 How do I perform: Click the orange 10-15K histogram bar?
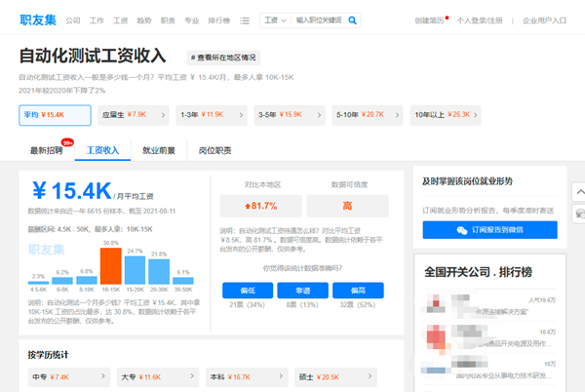pos(111,266)
